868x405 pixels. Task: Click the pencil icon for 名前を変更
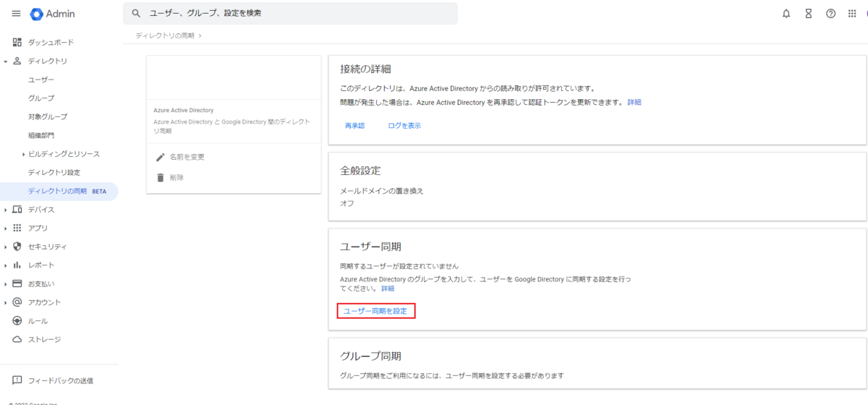pyautogui.click(x=161, y=157)
